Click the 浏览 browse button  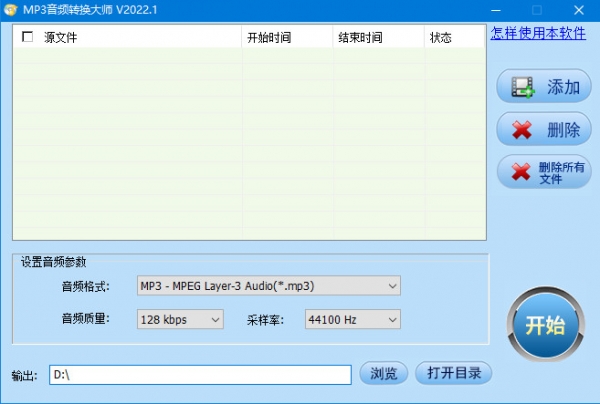click(x=383, y=373)
